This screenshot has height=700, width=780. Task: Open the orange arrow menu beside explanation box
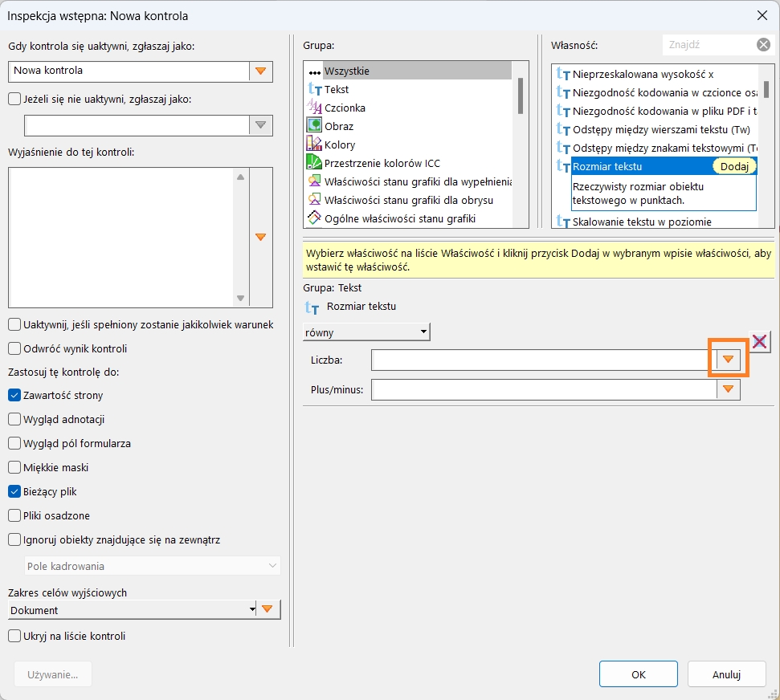coord(260,237)
